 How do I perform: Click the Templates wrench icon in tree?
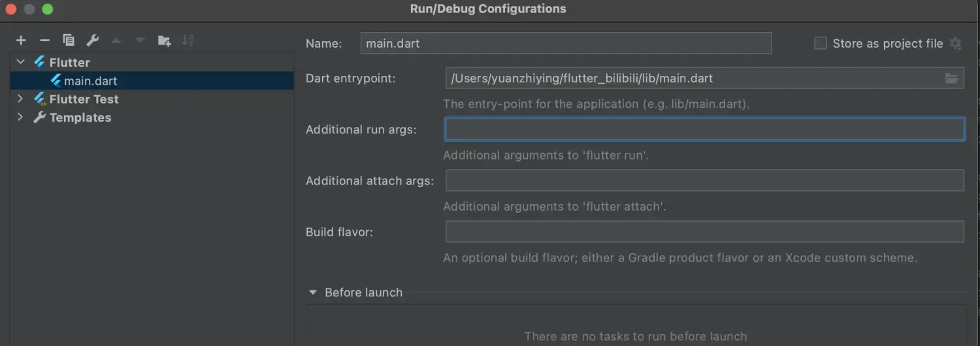(x=40, y=118)
